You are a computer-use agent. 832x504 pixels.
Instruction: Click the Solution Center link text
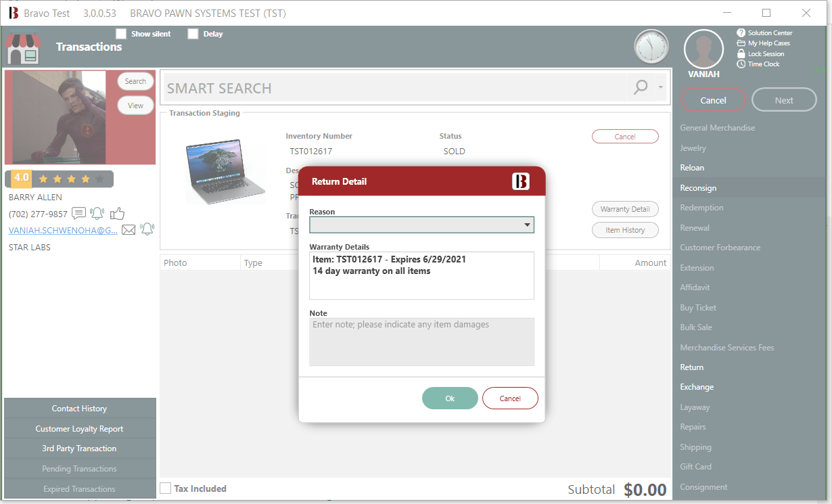click(x=770, y=32)
